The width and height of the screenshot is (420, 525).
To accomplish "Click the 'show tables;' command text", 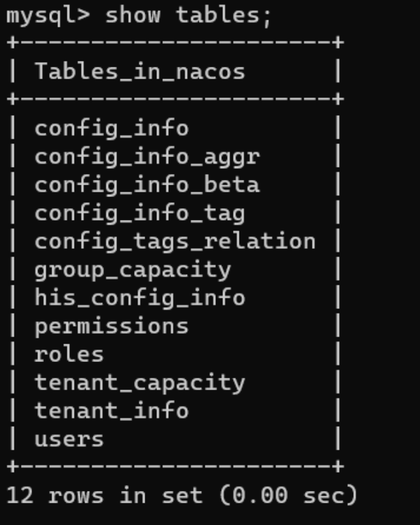I will 188,16.
